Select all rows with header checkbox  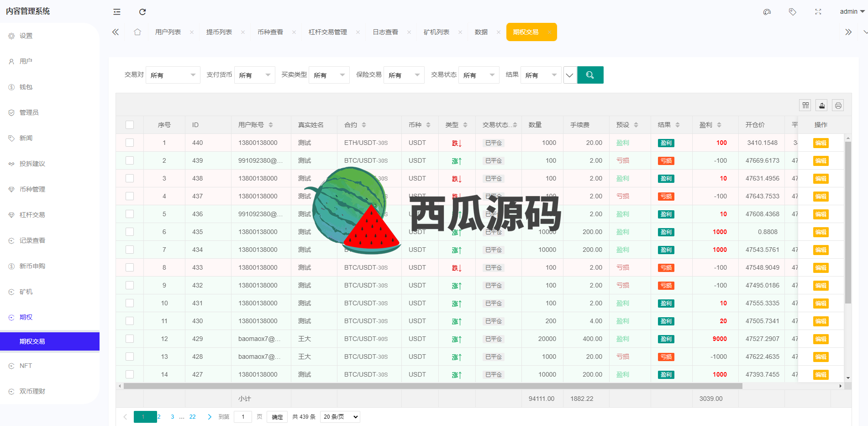click(130, 125)
